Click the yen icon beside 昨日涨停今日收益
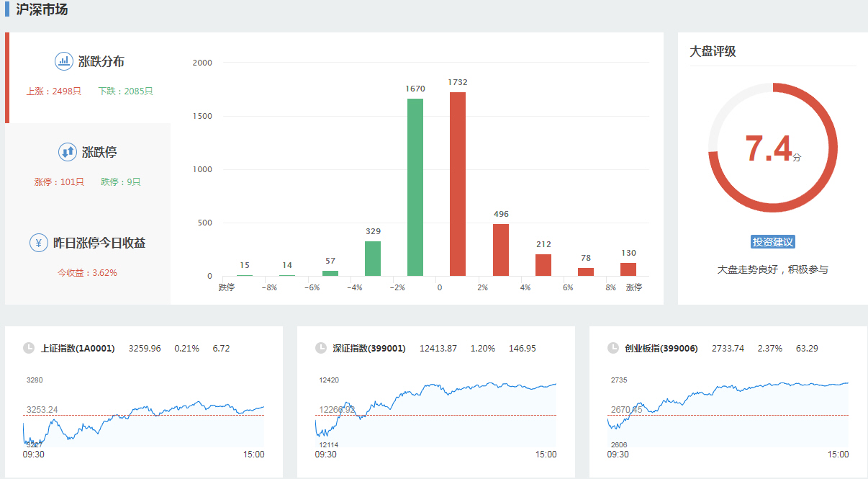Viewport: 868px width, 479px height. 39,243
